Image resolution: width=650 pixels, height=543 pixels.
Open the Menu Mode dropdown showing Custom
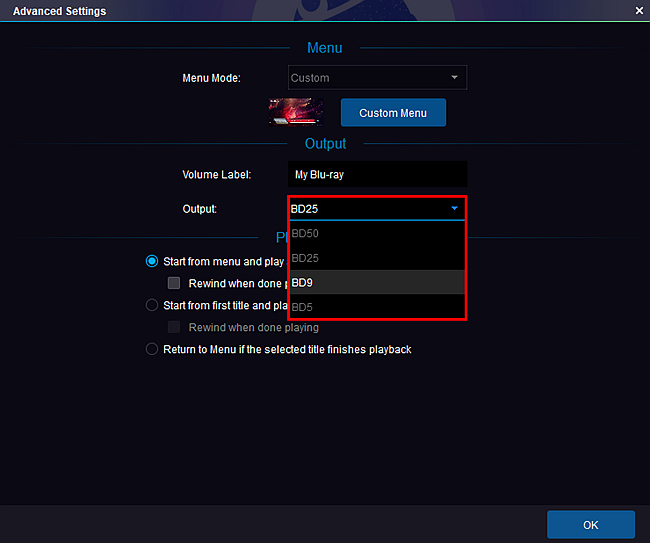click(377, 78)
